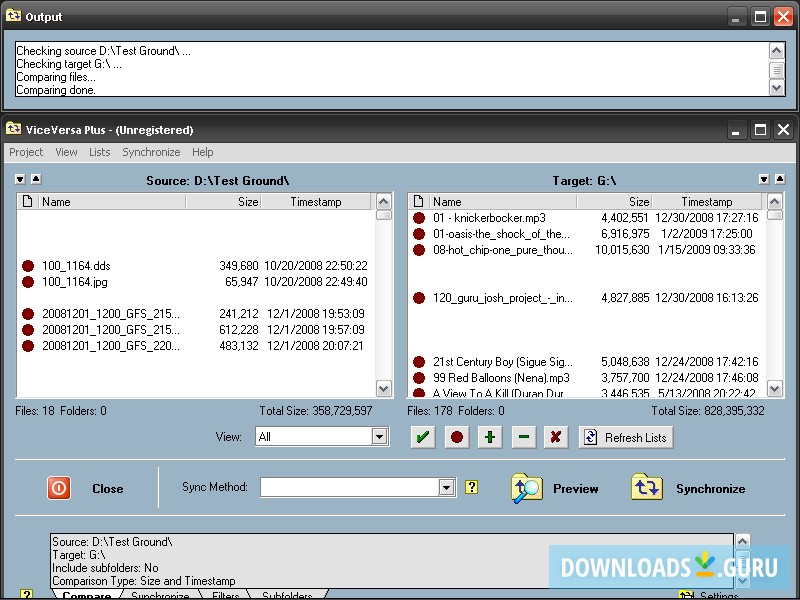
Task: Click red dot beside 01-oasis-the_shock_of_the
Action: (x=419, y=234)
